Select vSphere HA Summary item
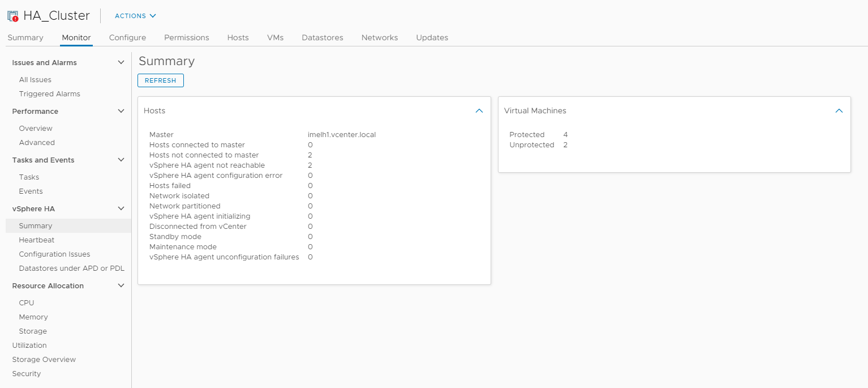868x388 pixels. 68,226
